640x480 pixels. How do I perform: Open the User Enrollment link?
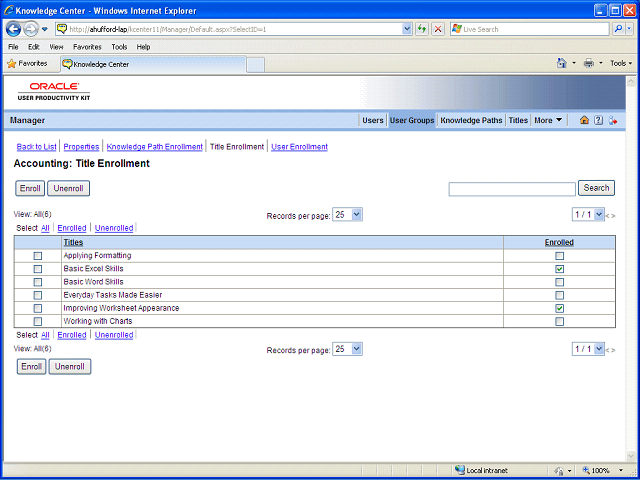[x=299, y=147]
